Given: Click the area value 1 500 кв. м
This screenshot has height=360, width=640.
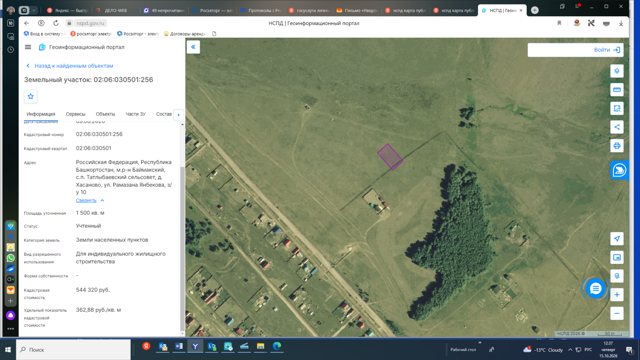Looking at the screenshot, I should [90, 213].
